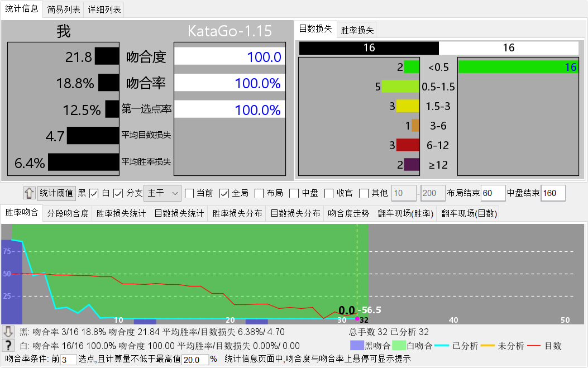The width and height of the screenshot is (588, 368).
Task: Toggle the 黑 checkbox
Action: (x=94, y=193)
